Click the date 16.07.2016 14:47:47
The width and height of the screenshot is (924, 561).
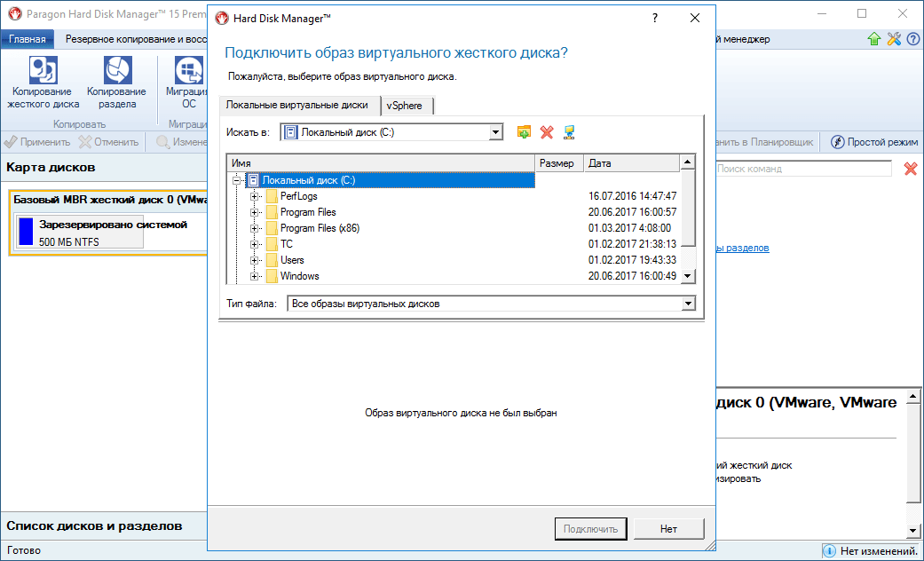(x=632, y=196)
